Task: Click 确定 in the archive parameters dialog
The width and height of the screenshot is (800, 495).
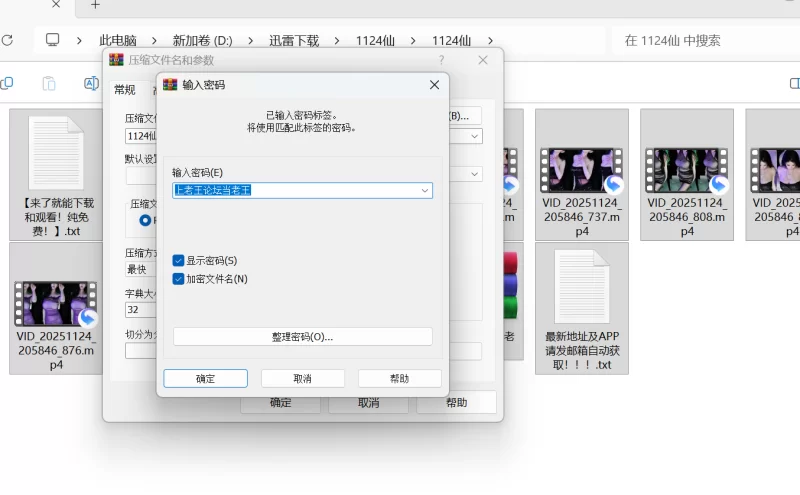Action: pos(281,403)
